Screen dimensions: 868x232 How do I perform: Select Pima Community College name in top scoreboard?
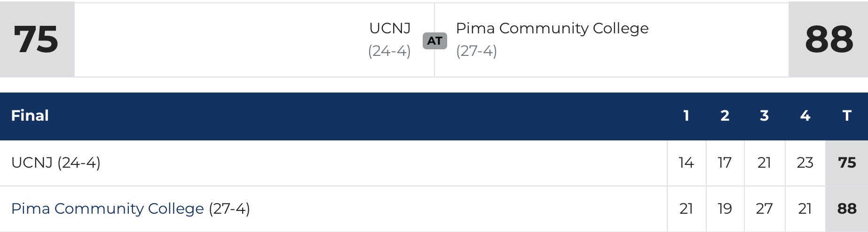[552, 29]
